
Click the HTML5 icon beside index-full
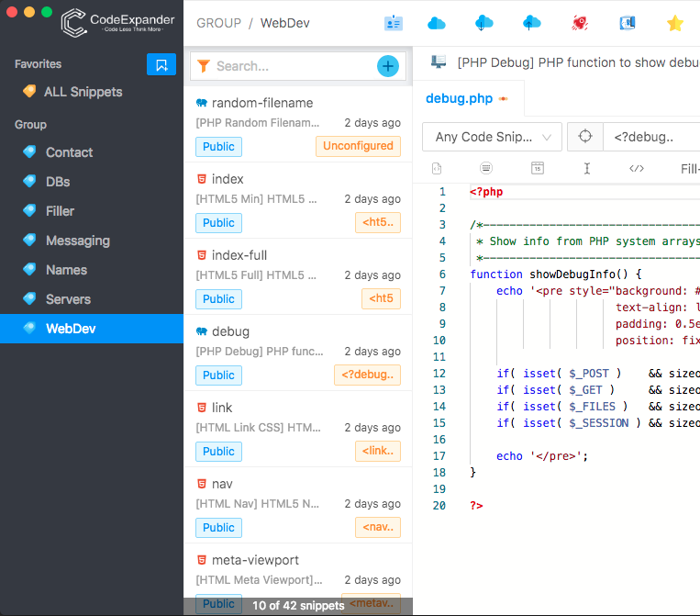202,255
